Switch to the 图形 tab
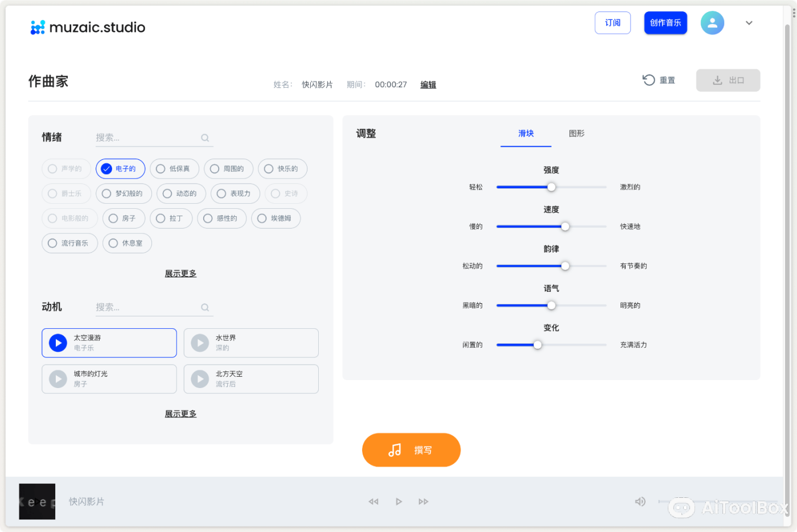Image resolution: width=797 pixels, height=532 pixels. tap(577, 134)
